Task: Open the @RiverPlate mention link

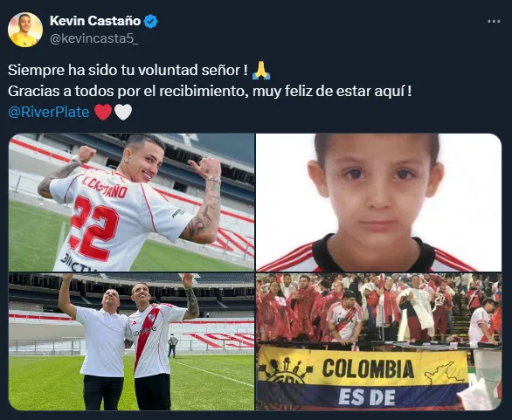Action: 49,112
